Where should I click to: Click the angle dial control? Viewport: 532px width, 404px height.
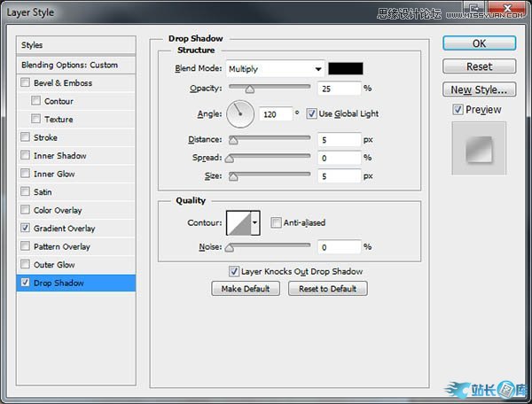coord(240,113)
